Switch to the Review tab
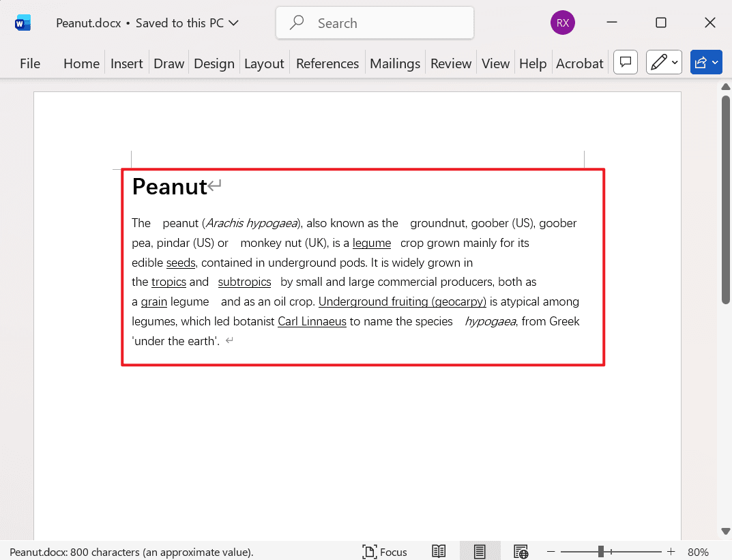 click(450, 63)
